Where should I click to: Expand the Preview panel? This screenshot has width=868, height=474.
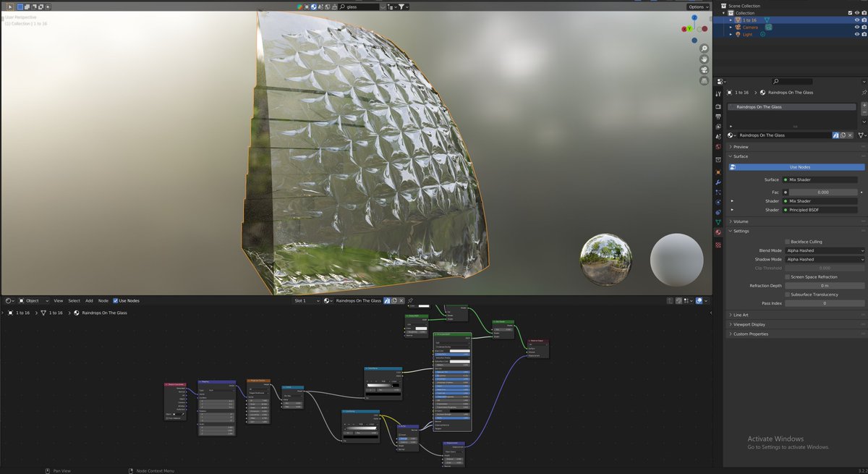click(x=741, y=147)
